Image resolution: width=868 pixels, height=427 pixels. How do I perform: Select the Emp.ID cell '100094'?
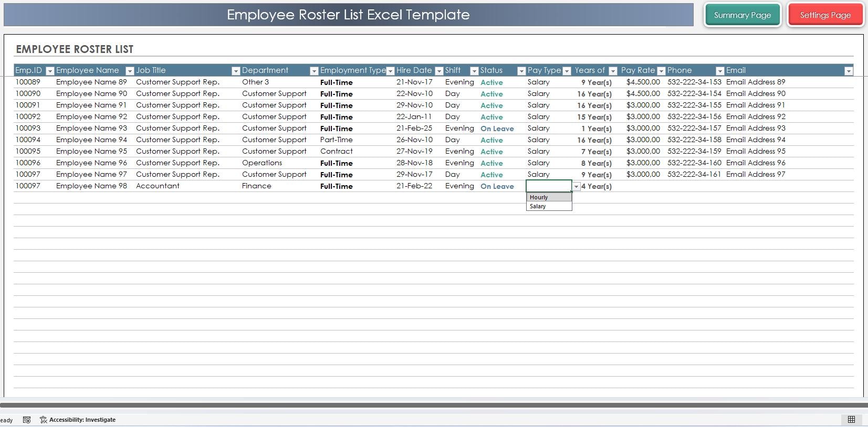click(x=28, y=140)
